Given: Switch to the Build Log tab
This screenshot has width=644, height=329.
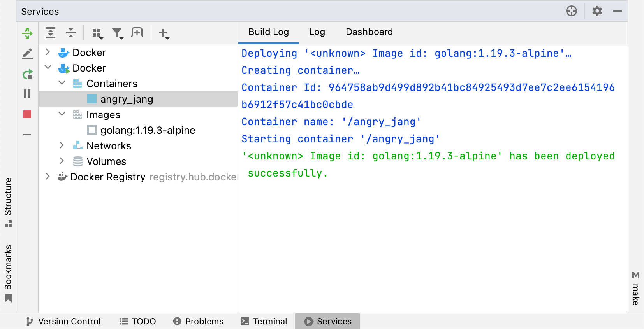Looking at the screenshot, I should (269, 32).
